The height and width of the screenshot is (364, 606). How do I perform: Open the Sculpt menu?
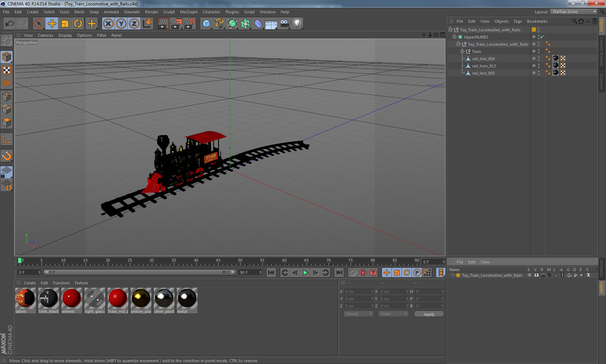tap(169, 12)
